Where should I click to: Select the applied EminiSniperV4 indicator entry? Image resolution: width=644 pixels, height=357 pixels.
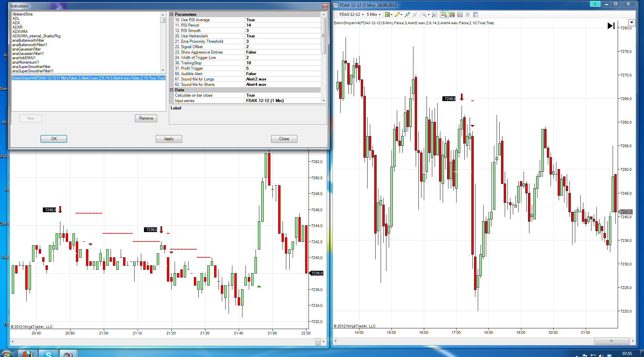click(89, 78)
